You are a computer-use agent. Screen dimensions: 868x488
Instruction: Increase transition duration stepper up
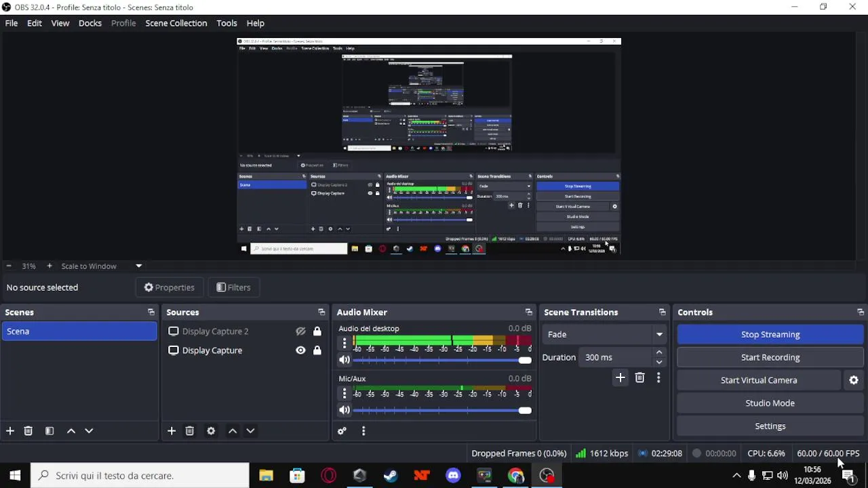(658, 352)
